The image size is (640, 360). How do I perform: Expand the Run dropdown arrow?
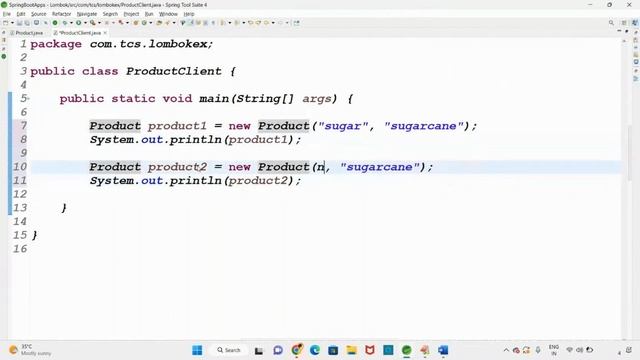[x=85, y=22]
